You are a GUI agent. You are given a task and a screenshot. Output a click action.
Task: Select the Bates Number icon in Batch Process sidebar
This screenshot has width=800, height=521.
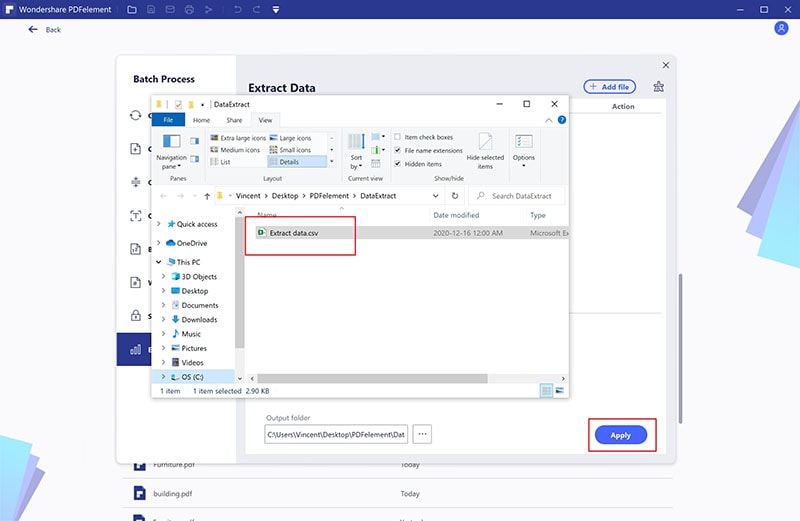point(135,249)
